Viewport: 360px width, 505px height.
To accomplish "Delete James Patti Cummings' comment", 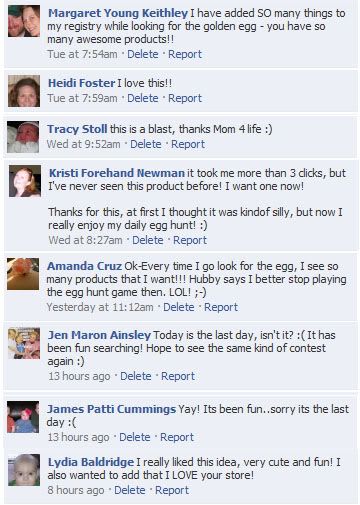I will click(x=135, y=437).
